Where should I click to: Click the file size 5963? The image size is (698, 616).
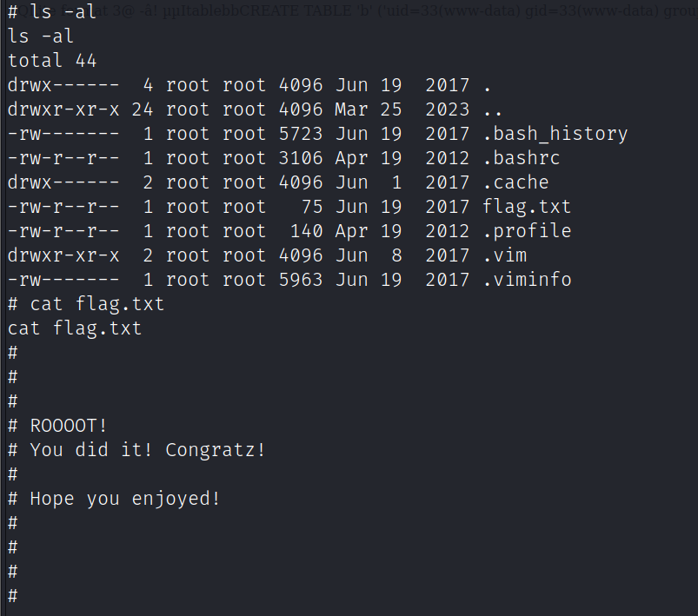pos(301,280)
